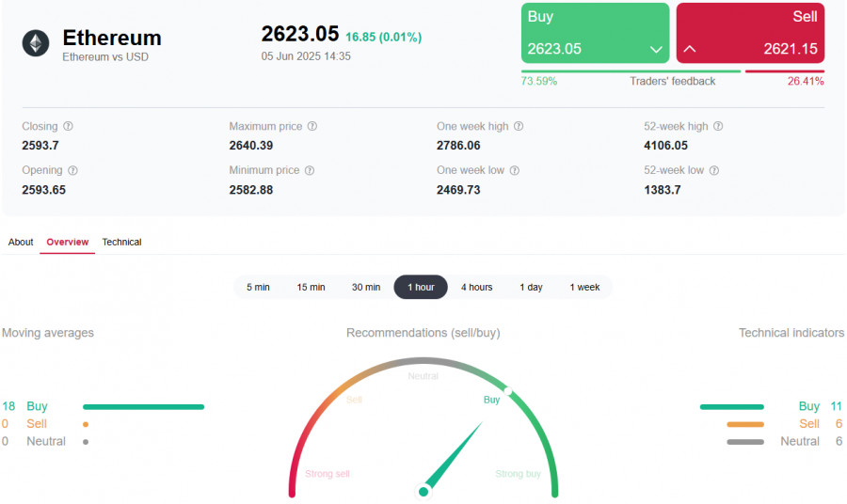Viewport: 847px width, 504px height.
Task: Click the one week low value 2469.73
Action: (x=458, y=190)
